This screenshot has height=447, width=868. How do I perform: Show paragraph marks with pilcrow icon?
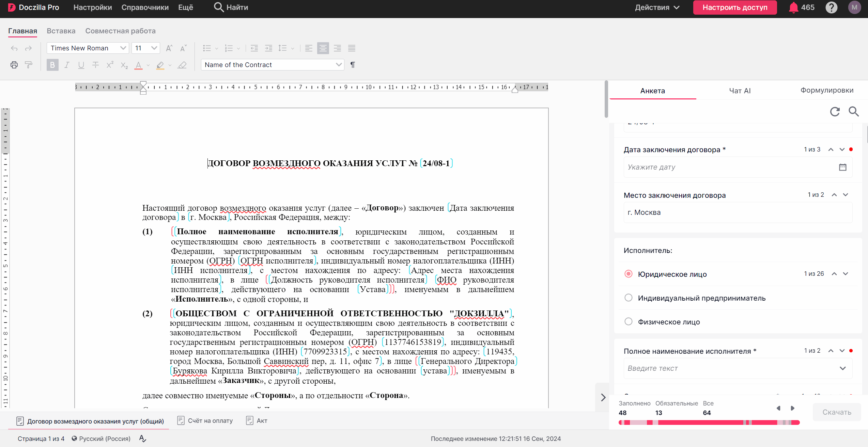[x=353, y=65]
